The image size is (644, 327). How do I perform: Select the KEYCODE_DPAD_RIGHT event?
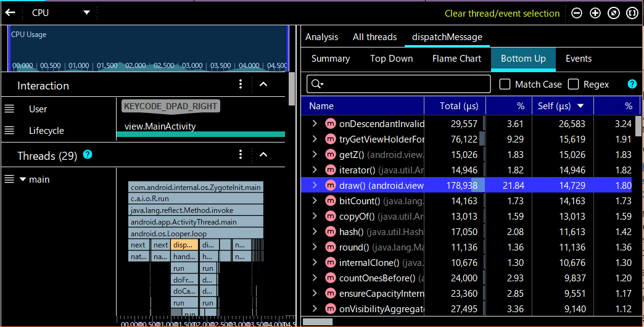(170, 106)
